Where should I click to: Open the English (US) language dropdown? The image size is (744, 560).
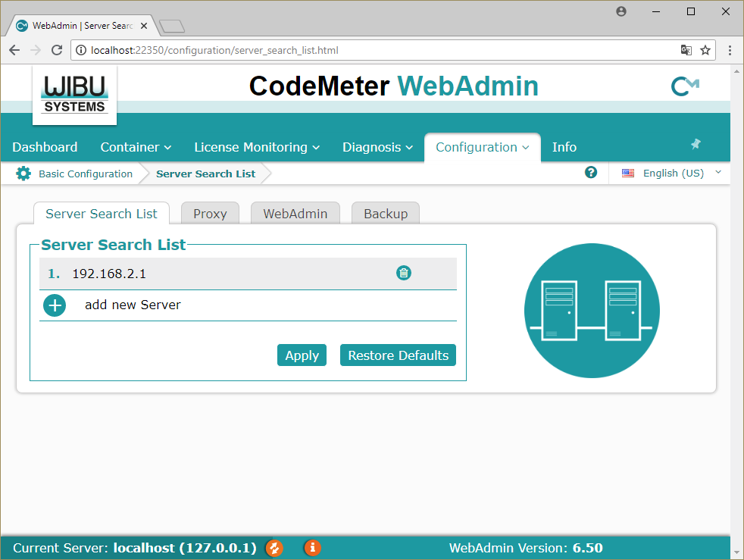click(x=671, y=174)
